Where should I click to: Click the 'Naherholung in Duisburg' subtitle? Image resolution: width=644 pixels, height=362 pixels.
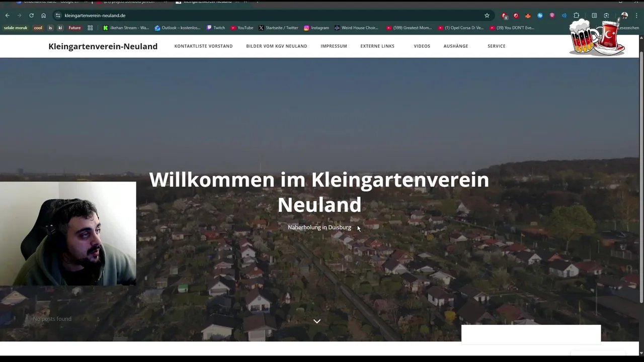coord(319,228)
